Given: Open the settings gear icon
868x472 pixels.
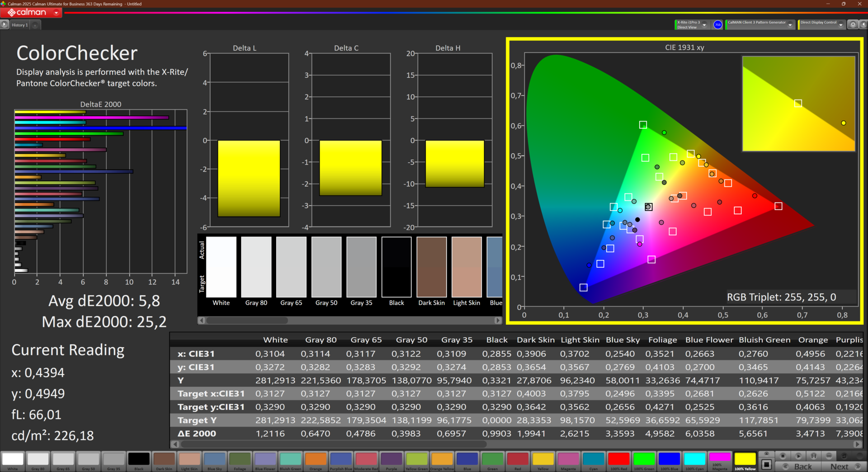Looking at the screenshot, I should [x=853, y=25].
